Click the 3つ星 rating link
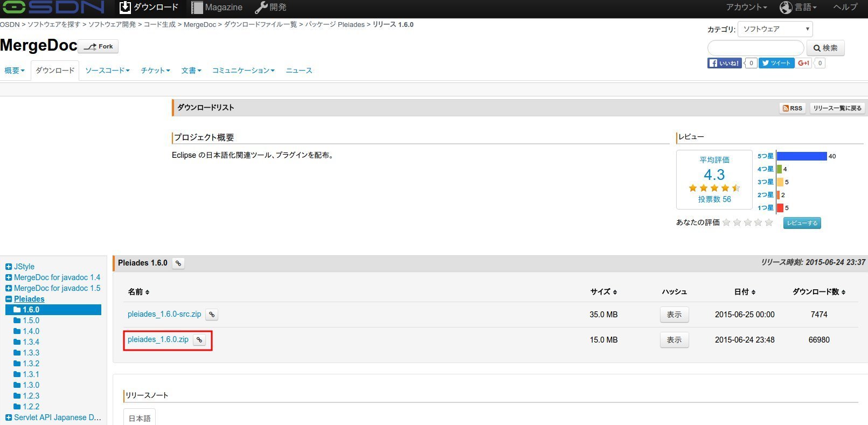The width and height of the screenshot is (868, 425). tap(765, 182)
